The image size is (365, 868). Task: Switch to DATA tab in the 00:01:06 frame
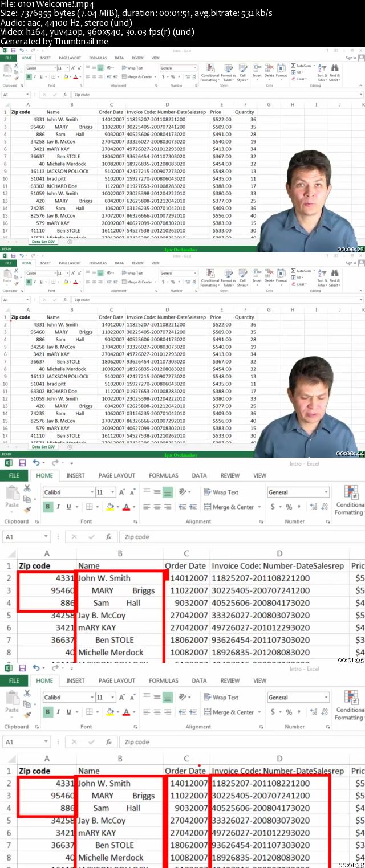pyautogui.click(x=199, y=475)
